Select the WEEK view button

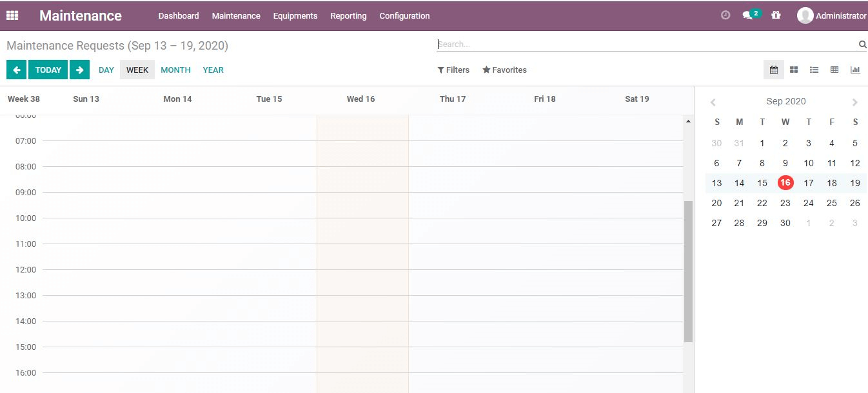[x=137, y=70]
